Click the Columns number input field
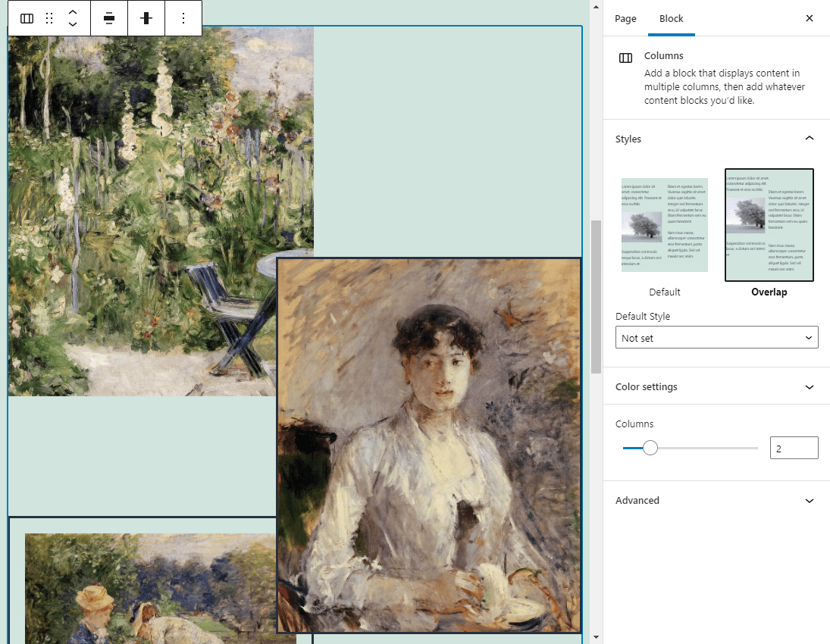The width and height of the screenshot is (830, 644). pyautogui.click(x=793, y=449)
